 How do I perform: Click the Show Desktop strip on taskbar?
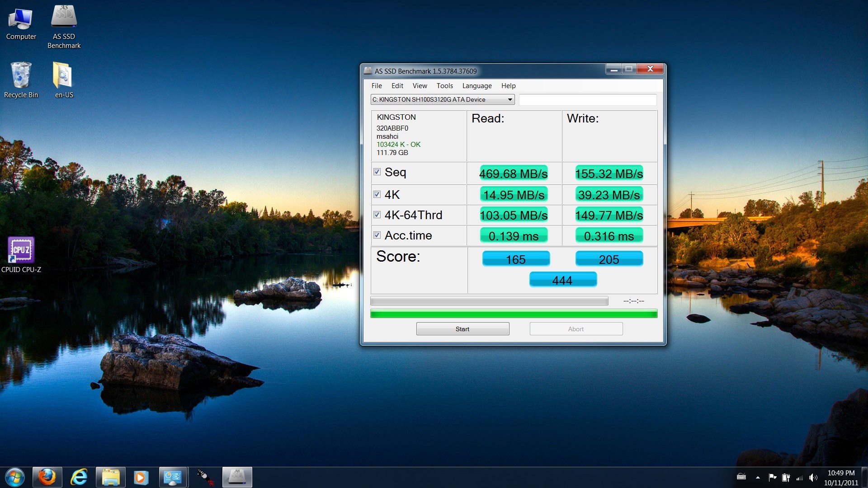[x=865, y=478]
